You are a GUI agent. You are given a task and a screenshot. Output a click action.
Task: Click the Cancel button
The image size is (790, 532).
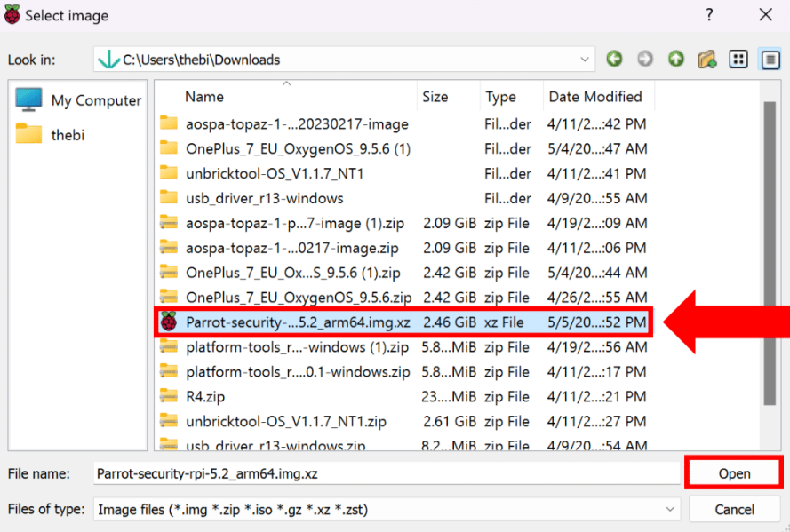click(734, 509)
